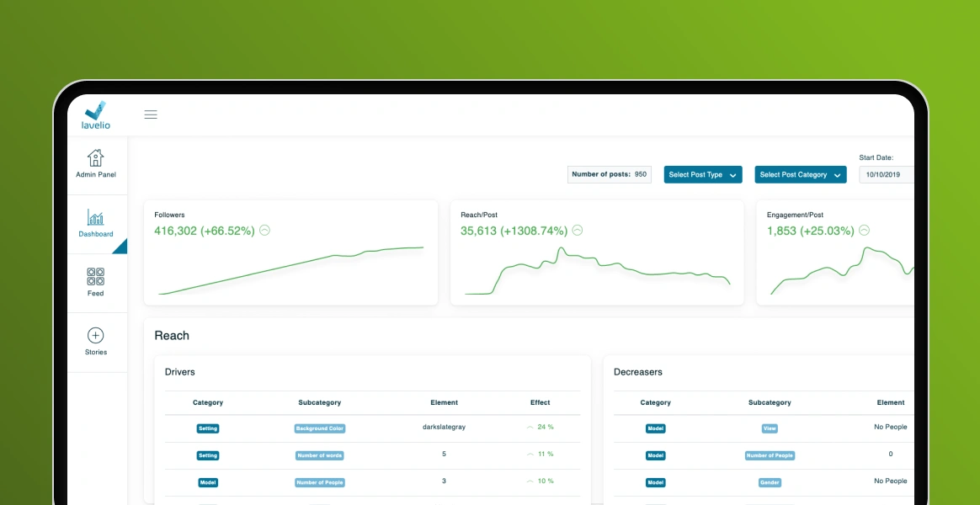Viewport: 980px width, 505px height.
Task: Click Number of People tag in Drivers
Action: click(x=320, y=482)
